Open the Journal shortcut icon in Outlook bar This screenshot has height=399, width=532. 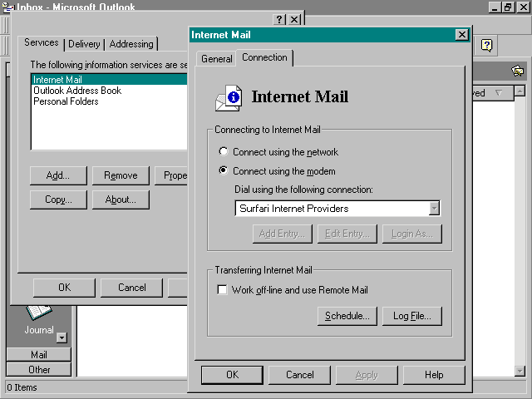(x=39, y=313)
